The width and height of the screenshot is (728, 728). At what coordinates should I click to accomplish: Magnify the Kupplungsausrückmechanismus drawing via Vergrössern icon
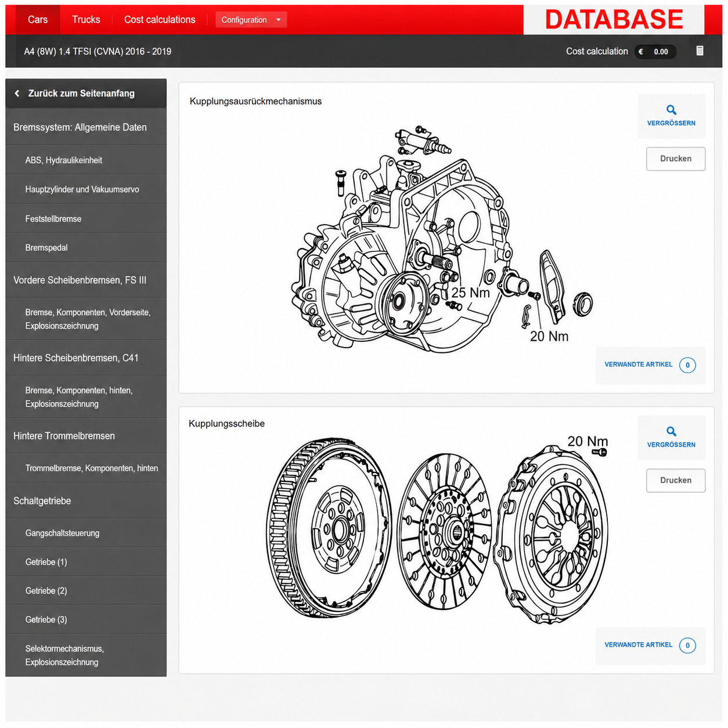(x=671, y=116)
